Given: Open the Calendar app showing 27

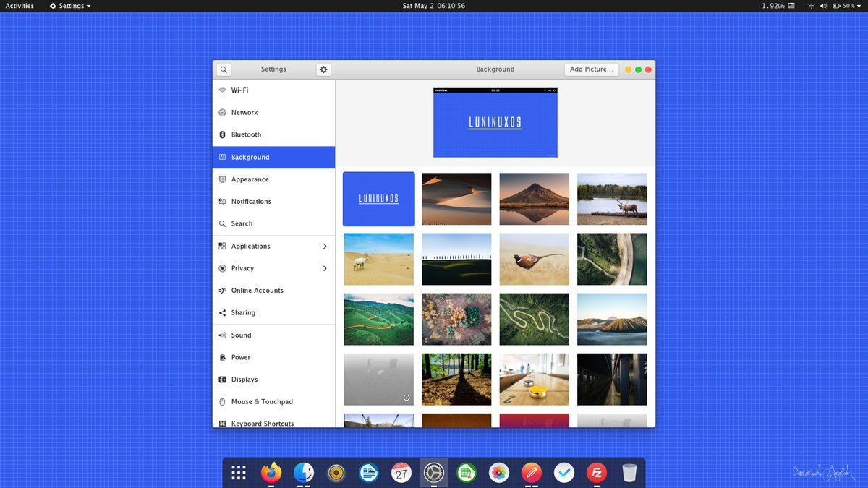Looking at the screenshot, I should tap(401, 472).
